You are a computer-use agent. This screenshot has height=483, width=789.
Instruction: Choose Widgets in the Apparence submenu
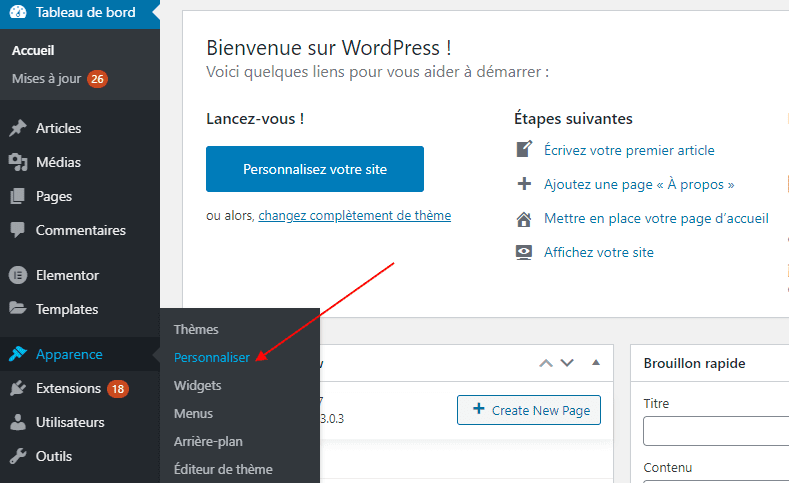click(198, 385)
